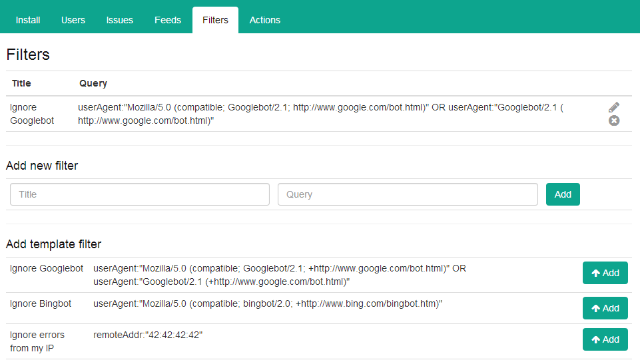
Task: Click the 'Ignore Googlebot' template name
Action: (47, 268)
